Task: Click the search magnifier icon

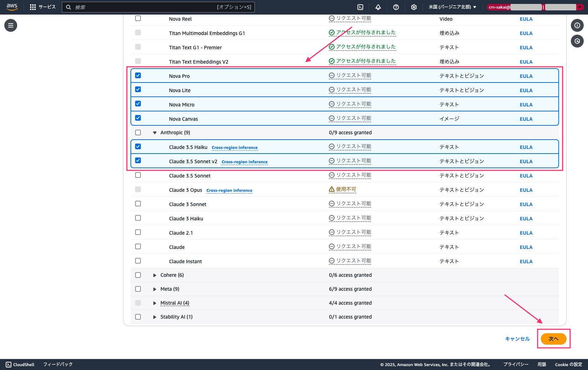Action: [x=69, y=7]
